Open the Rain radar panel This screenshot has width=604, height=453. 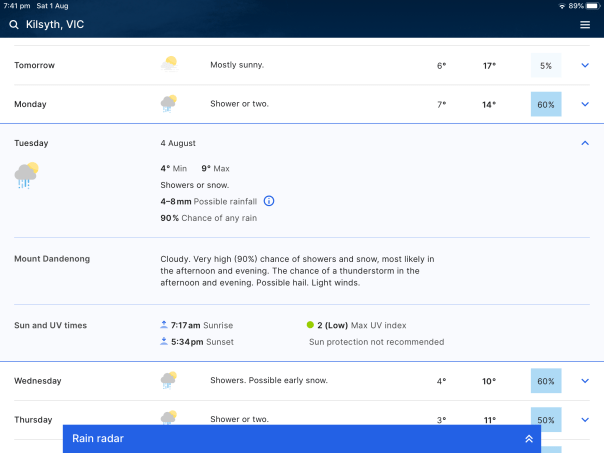pyautogui.click(x=98, y=438)
